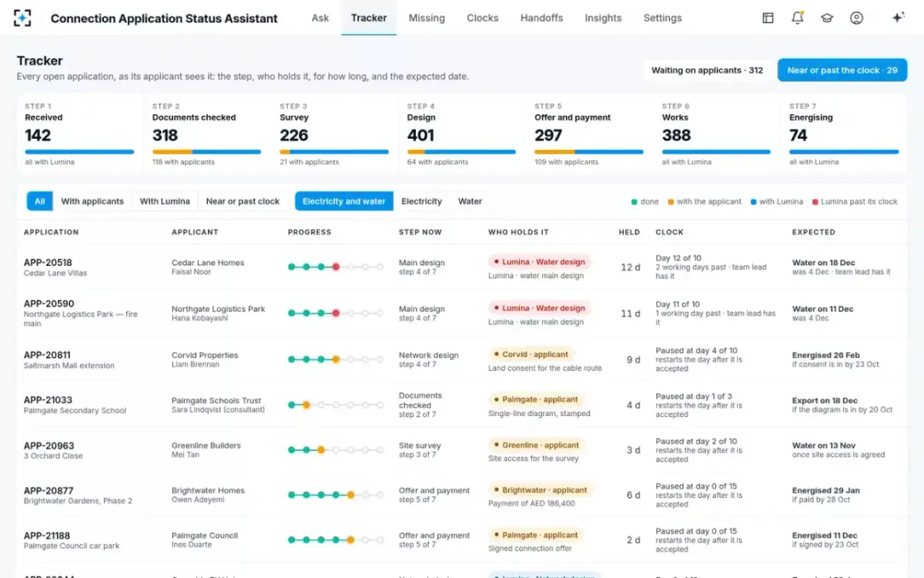Click Lumina · Water design badge for APP-20590

click(x=539, y=308)
